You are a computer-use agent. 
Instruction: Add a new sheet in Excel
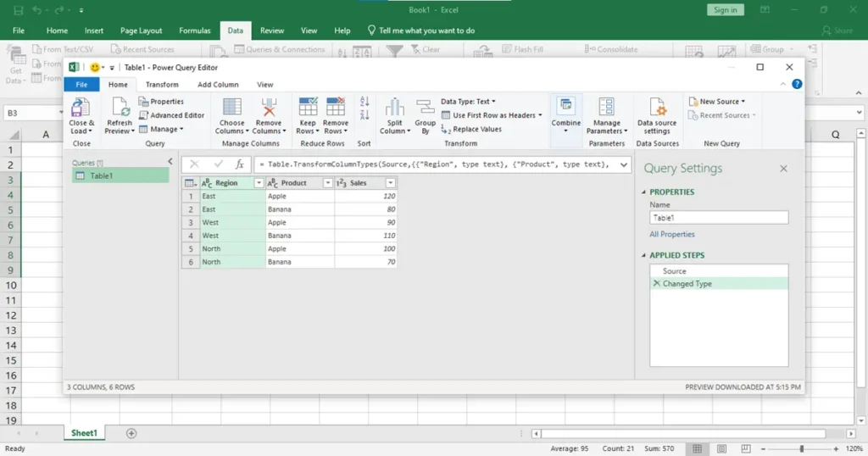coord(131,433)
